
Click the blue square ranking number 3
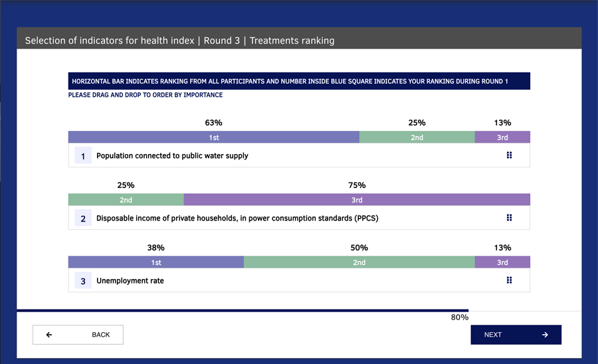[x=83, y=280]
